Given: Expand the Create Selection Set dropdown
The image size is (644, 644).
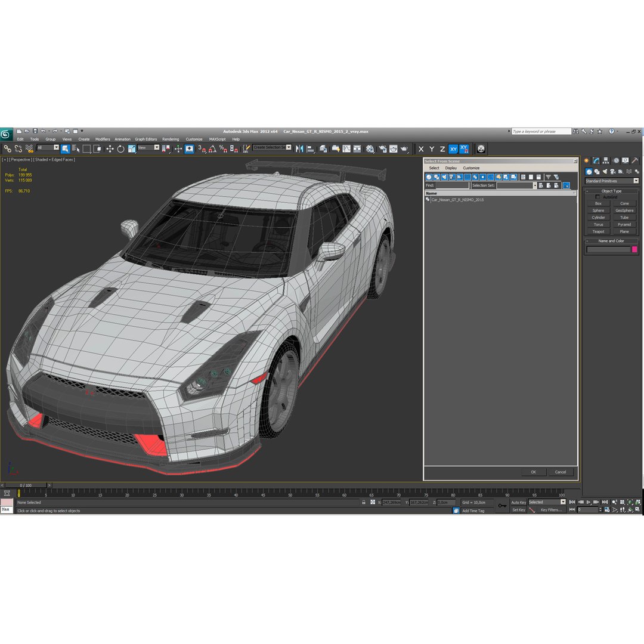Looking at the screenshot, I should (x=289, y=147).
